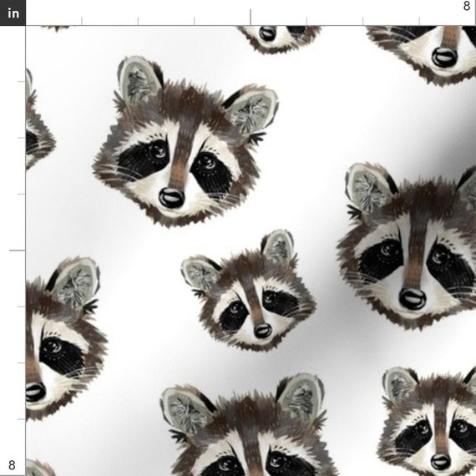The height and width of the screenshot is (476, 476).
Task: Click the nose of the raccoon in the top-right corner
Action: [444, 58]
